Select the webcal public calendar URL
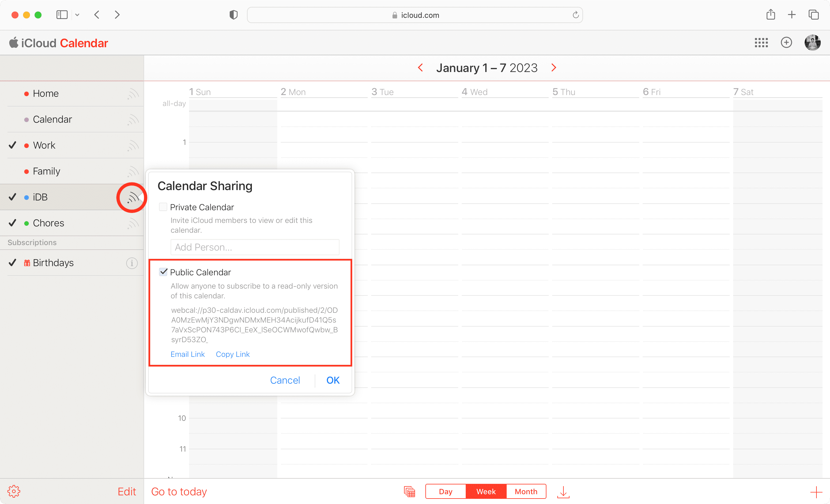 (x=254, y=325)
